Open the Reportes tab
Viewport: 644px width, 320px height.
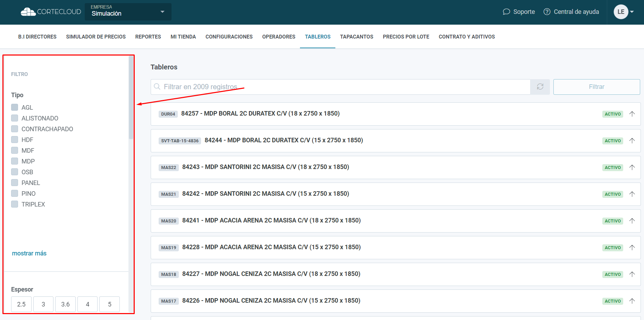(148, 37)
